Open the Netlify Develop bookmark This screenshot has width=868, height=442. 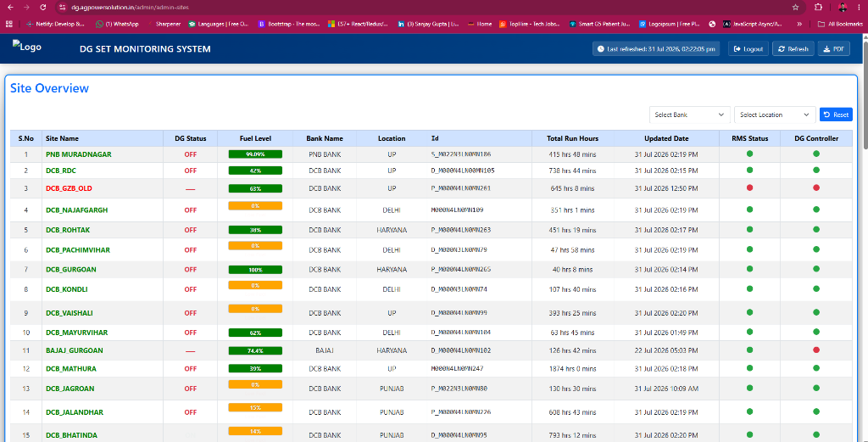[x=55, y=24]
